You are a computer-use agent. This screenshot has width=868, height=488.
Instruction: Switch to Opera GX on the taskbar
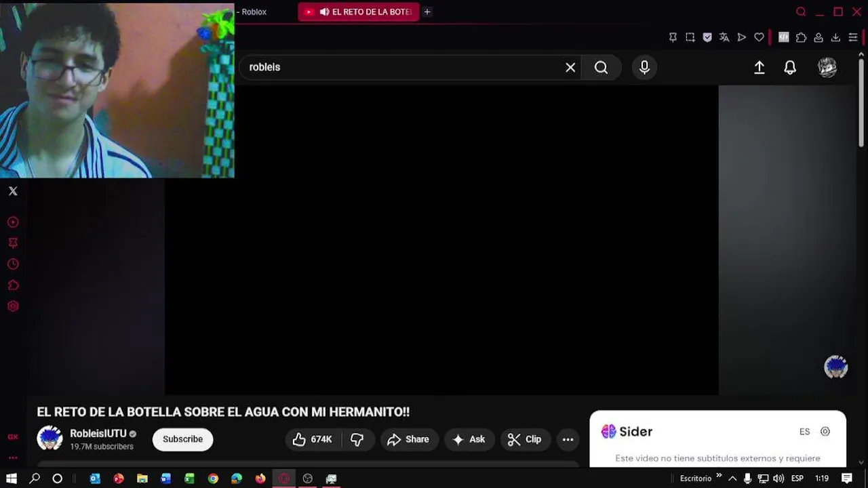coord(283,479)
